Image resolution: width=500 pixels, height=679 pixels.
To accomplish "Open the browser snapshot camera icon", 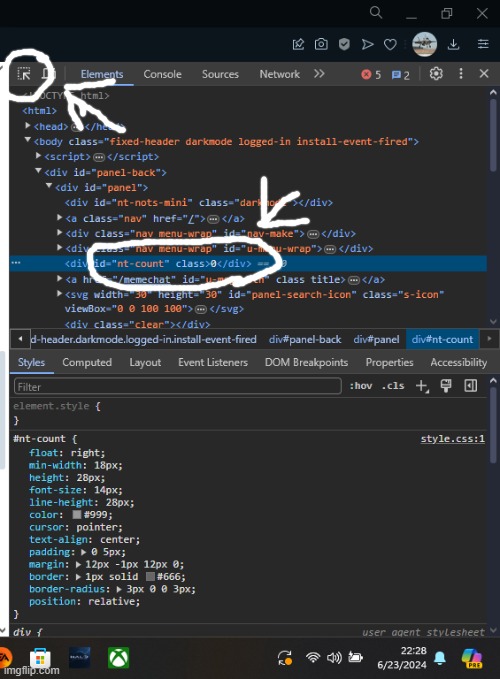I will pyautogui.click(x=321, y=44).
